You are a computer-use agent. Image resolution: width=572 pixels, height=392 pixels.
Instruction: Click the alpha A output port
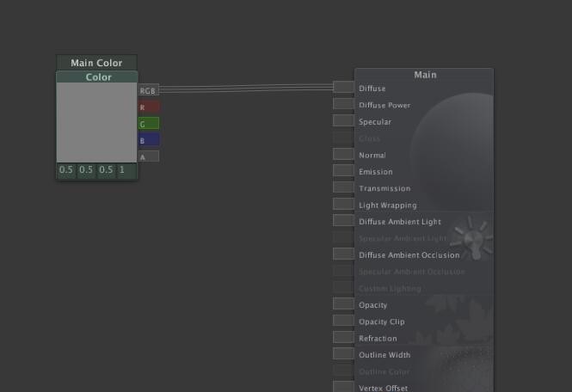click(148, 156)
